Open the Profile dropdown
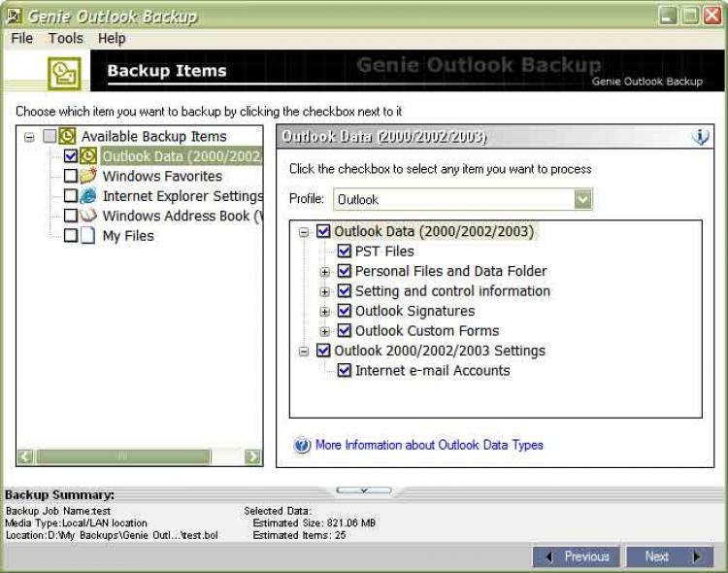 click(x=582, y=199)
